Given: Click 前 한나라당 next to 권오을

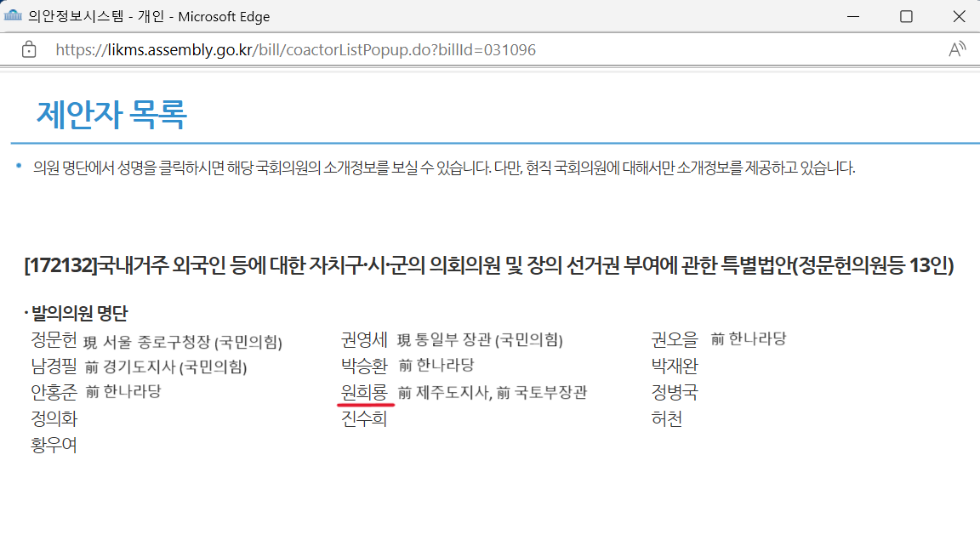Looking at the screenshot, I should 749,338.
